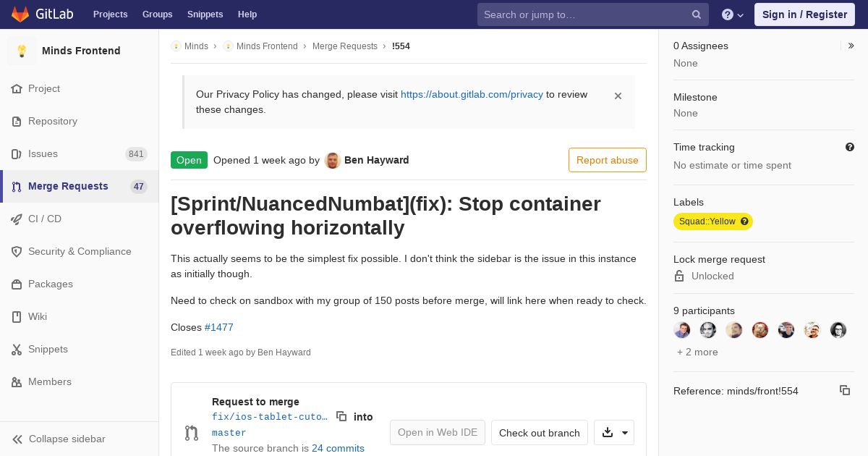
Task: Go to Merge Requests in the sidebar
Action: click(x=68, y=186)
